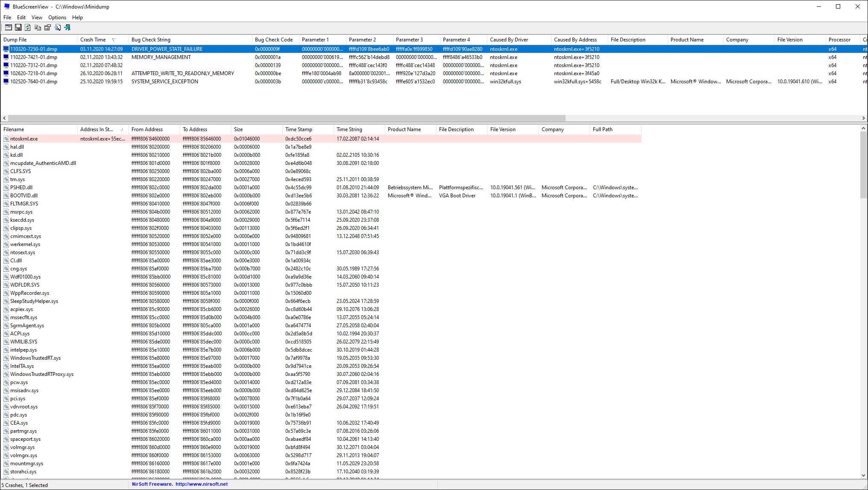This screenshot has width=868, height=490.
Task: Click the lower pane vertical scrollbar down arrow
Action: (863, 475)
